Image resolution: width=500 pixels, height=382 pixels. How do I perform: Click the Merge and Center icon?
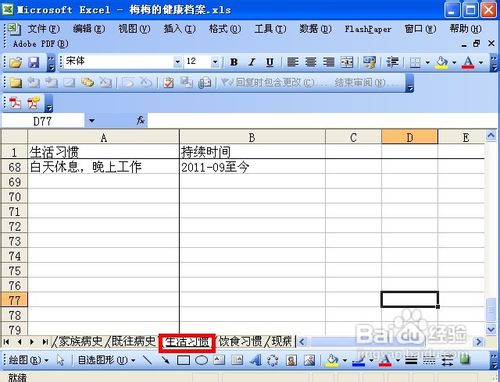[x=347, y=62]
